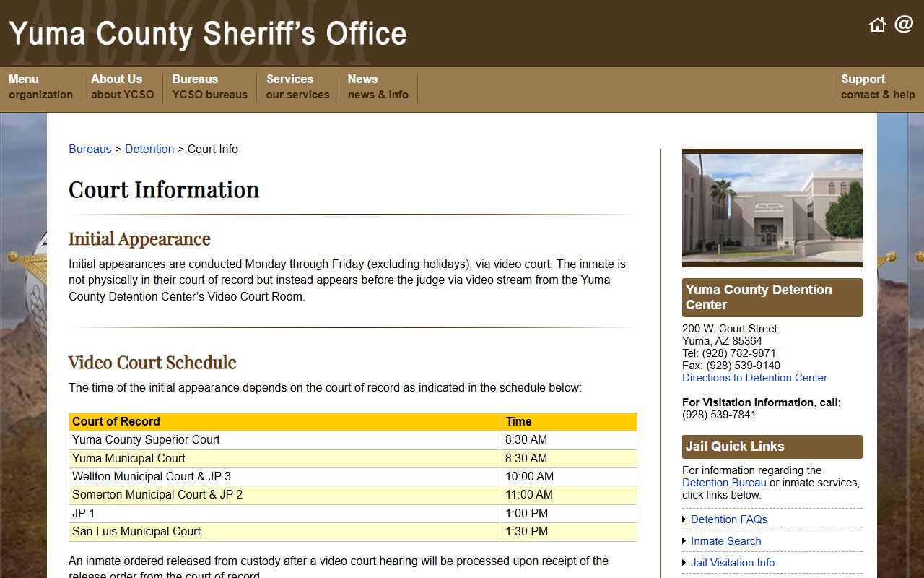Select the Yuma County Superior Court row
The width and height of the screenshot is (924, 578).
tap(353, 440)
